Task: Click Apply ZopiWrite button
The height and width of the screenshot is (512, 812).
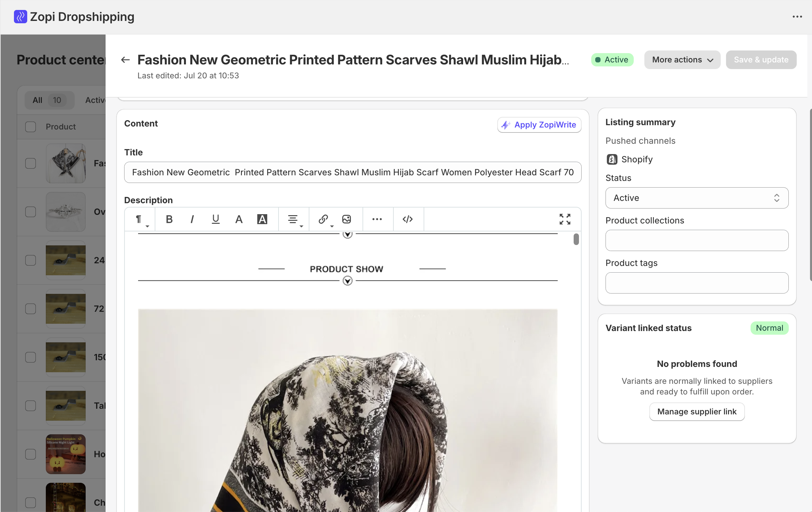Action: [539, 125]
